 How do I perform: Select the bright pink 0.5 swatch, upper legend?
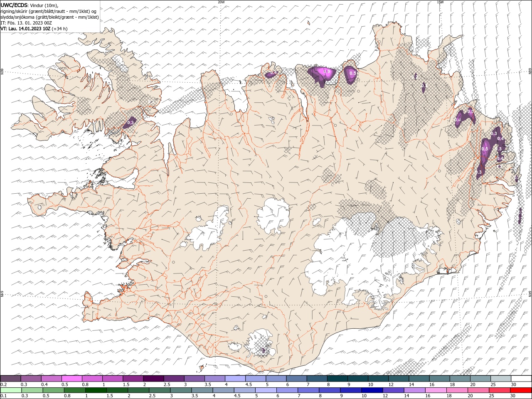[71, 379]
